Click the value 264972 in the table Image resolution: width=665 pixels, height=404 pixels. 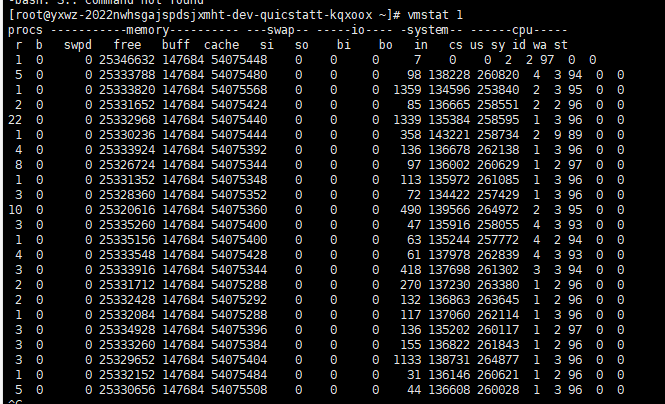[498, 210]
